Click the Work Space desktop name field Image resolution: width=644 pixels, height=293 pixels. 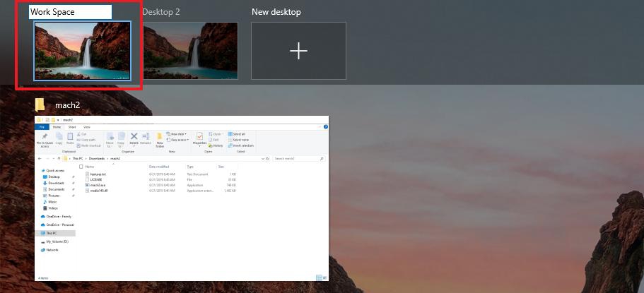pos(70,12)
